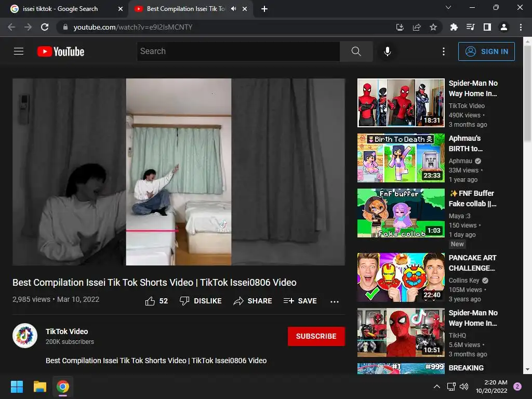Click the BREAKING video title in sidebar
The height and width of the screenshot is (399, 532).
(x=466, y=368)
